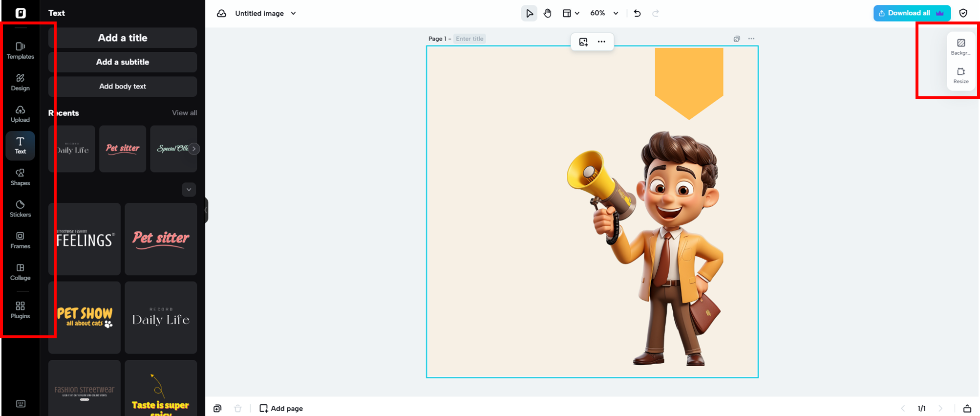Switch to the Upload tab
Image resolution: width=980 pixels, height=416 pixels.
click(x=20, y=113)
